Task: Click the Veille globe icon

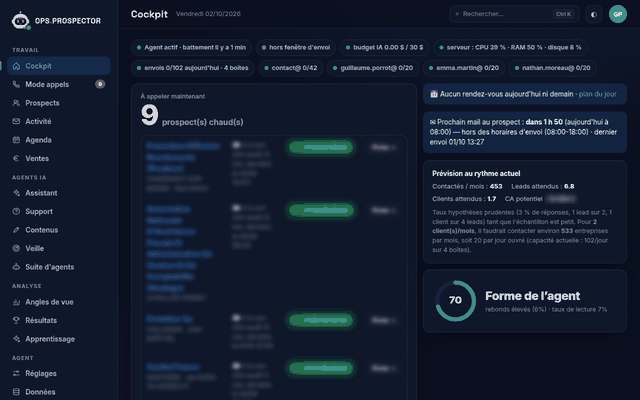Action: pyautogui.click(x=16, y=248)
